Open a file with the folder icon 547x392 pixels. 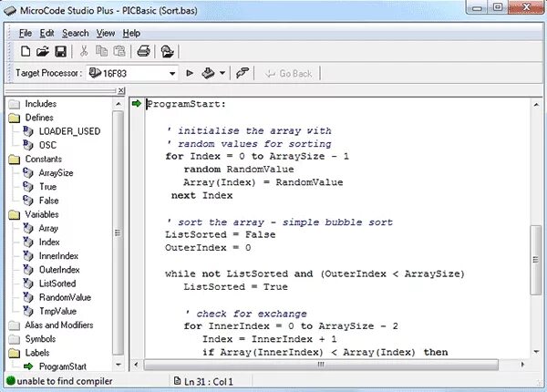coord(43,52)
